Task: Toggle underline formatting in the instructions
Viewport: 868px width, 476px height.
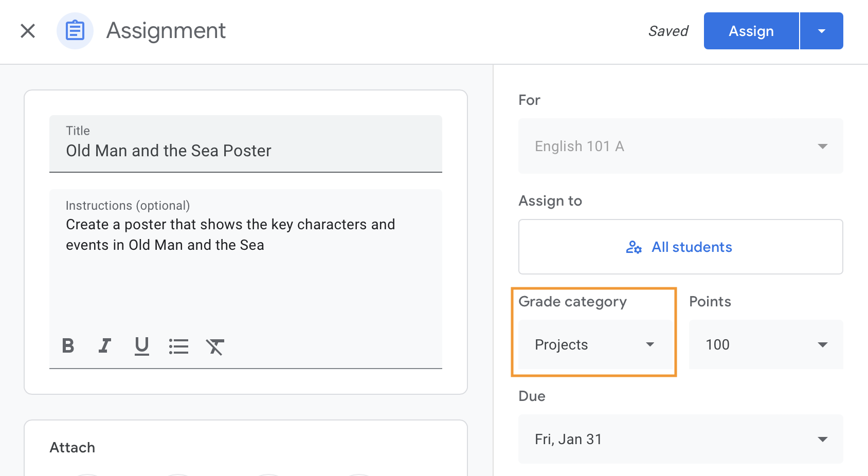Action: pyautogui.click(x=141, y=346)
